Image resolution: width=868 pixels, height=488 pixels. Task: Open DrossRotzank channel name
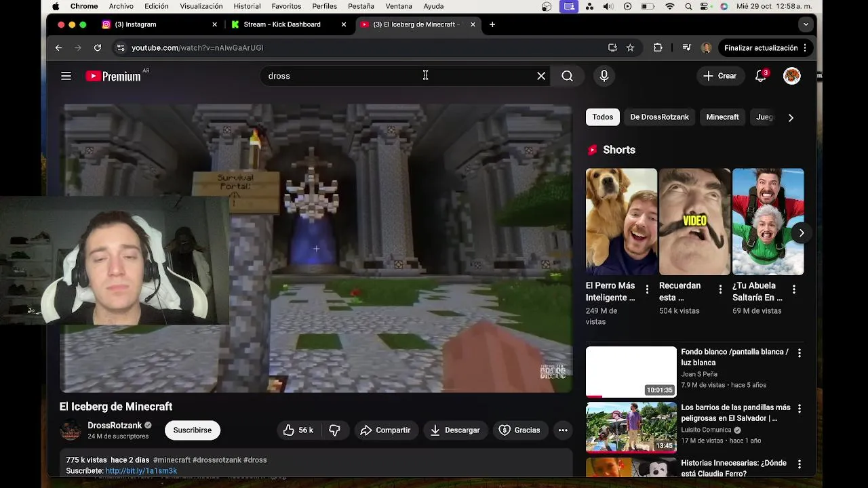[115, 425]
